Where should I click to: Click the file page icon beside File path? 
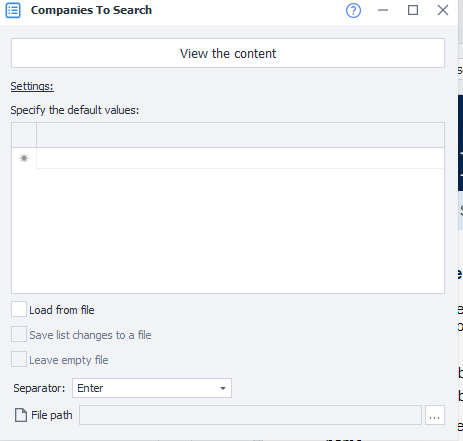[21, 415]
